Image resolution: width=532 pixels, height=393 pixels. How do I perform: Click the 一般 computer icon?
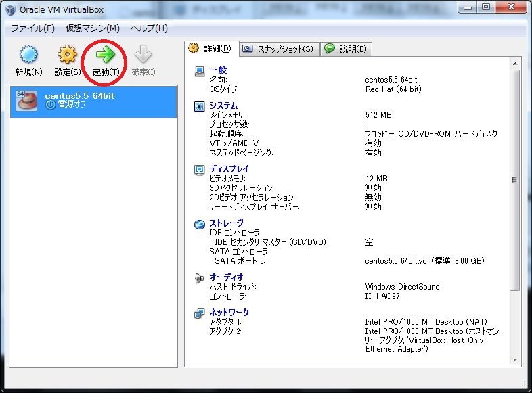click(200, 72)
